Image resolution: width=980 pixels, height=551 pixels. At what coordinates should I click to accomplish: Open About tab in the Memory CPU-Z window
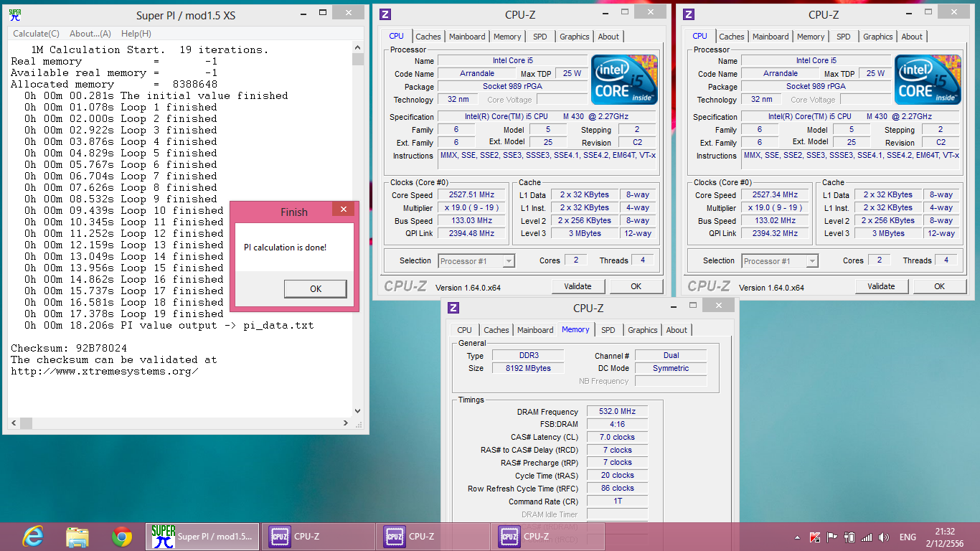pos(677,330)
